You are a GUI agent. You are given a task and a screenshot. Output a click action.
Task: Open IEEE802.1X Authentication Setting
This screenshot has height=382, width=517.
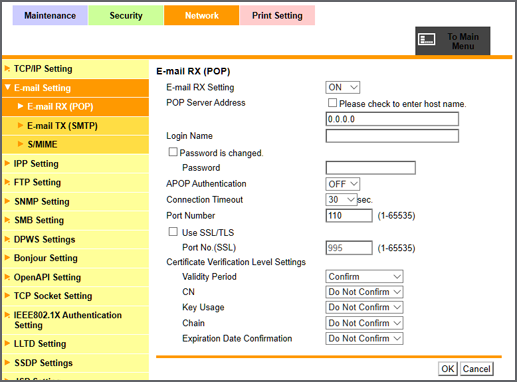coord(75,320)
